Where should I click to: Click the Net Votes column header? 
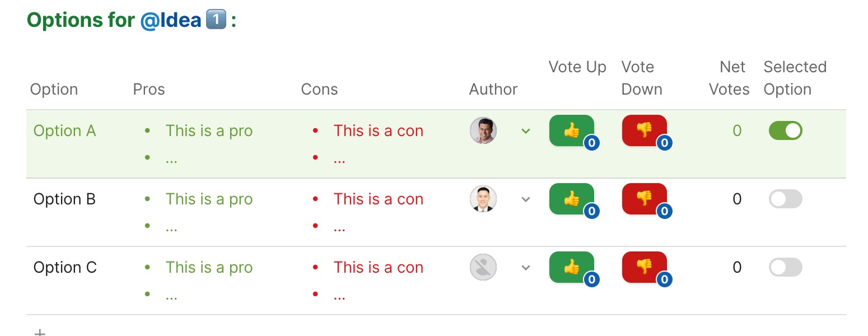[x=729, y=78]
